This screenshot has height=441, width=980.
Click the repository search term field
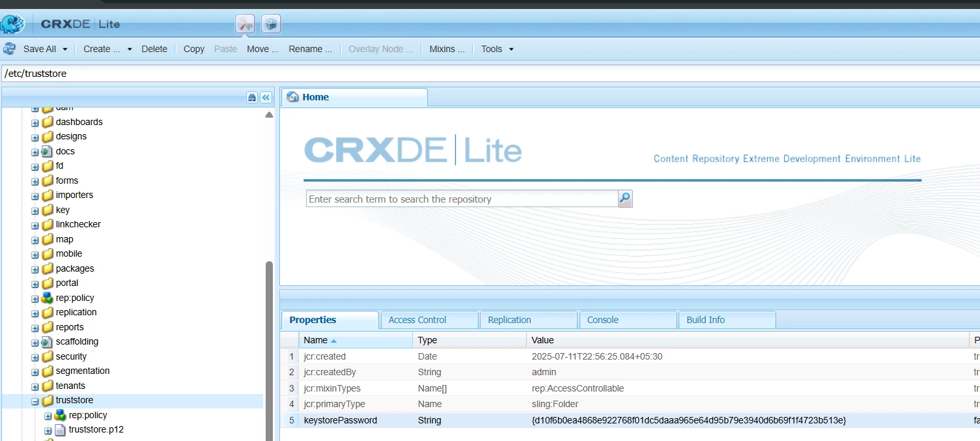462,199
